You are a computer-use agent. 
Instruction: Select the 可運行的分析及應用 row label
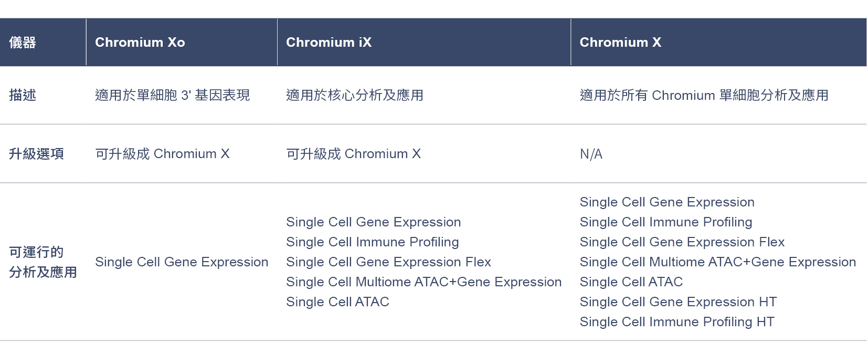pyautogui.click(x=43, y=262)
